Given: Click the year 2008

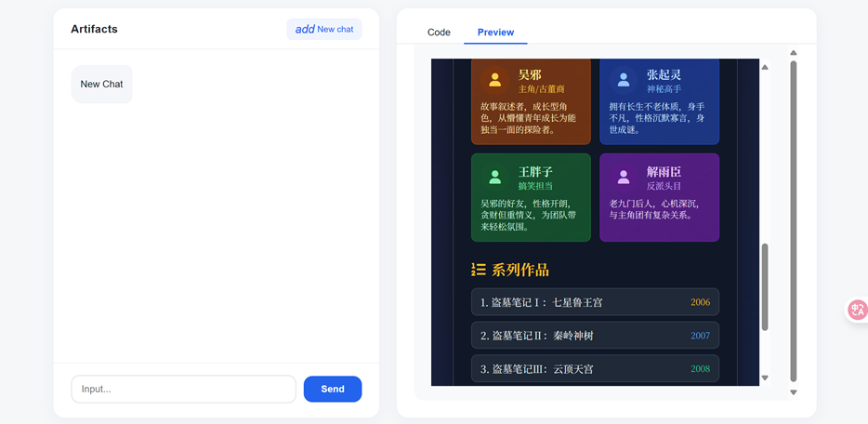Looking at the screenshot, I should (701, 368).
